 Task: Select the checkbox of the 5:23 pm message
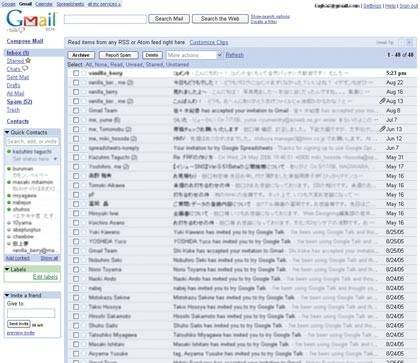tap(76, 73)
